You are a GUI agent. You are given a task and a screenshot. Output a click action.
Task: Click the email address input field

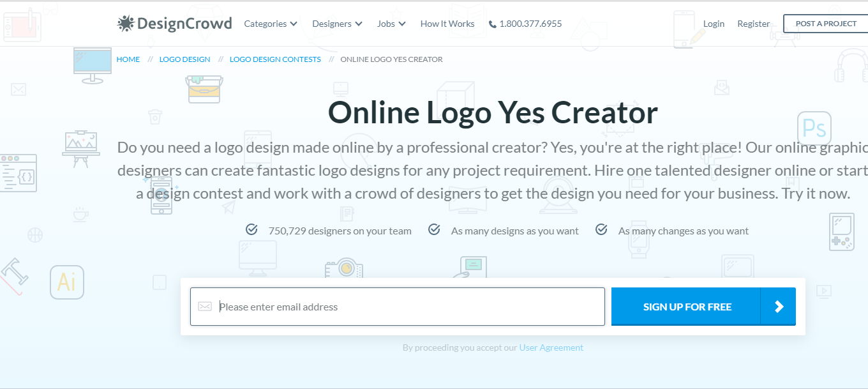(x=398, y=307)
